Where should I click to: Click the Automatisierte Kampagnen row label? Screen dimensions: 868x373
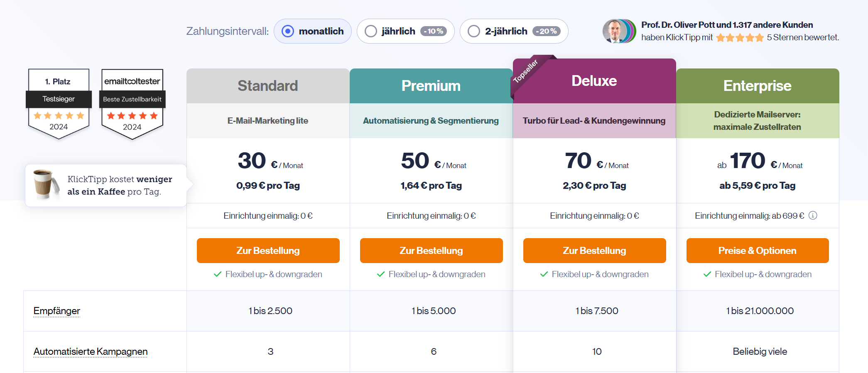(x=91, y=351)
